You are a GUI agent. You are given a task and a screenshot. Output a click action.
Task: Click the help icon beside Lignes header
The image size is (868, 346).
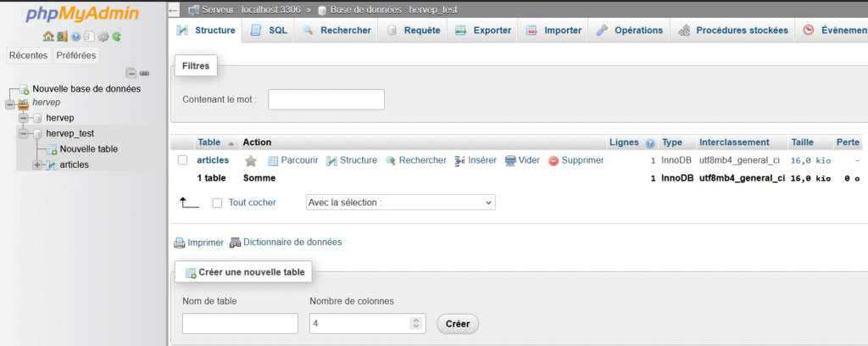pos(650,143)
